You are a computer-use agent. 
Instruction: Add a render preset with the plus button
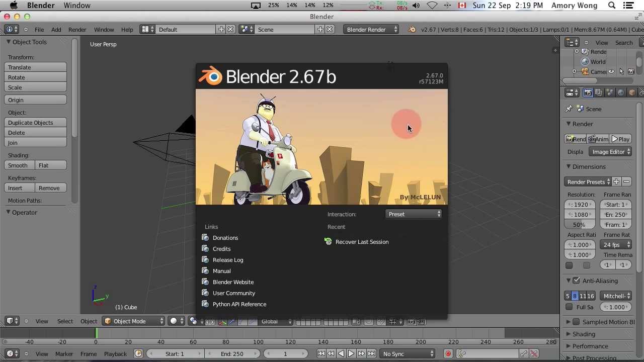pyautogui.click(x=616, y=182)
